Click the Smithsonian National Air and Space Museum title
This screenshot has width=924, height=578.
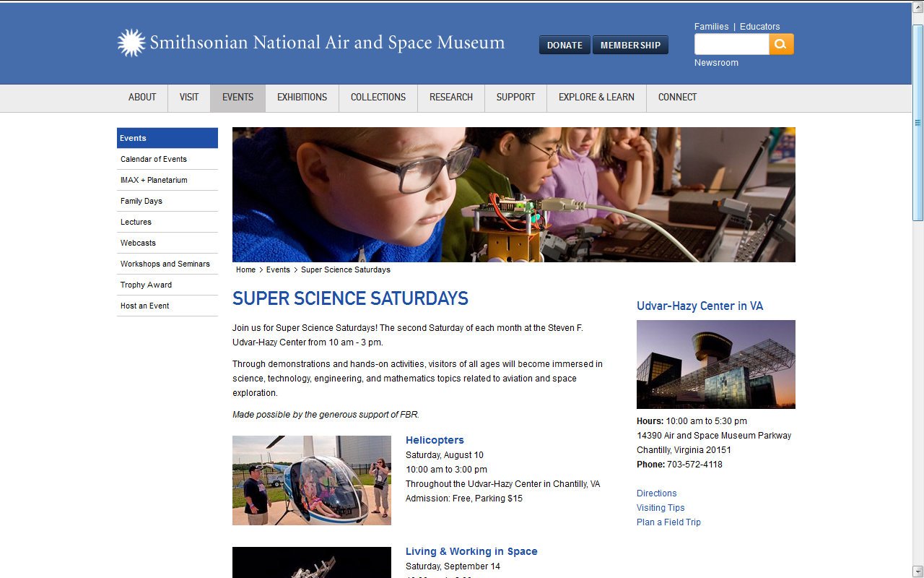pyautogui.click(x=327, y=43)
